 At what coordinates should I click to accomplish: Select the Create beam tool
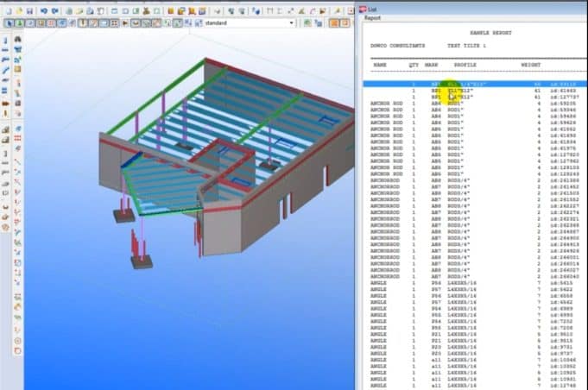pos(5,50)
